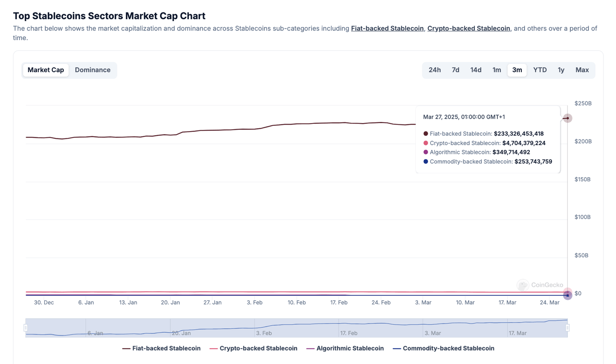The height and width of the screenshot is (364, 616).
Task: Click the right navigator range handle
Action: pos(567,328)
